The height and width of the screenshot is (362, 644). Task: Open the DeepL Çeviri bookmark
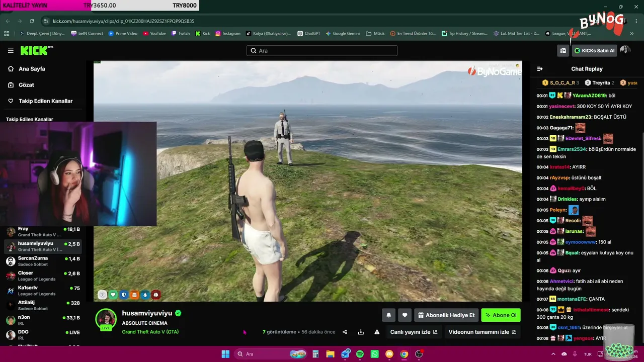pos(42,34)
